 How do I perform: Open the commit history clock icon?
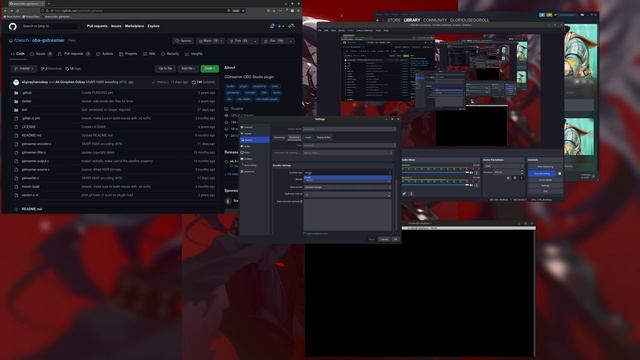[x=194, y=82]
